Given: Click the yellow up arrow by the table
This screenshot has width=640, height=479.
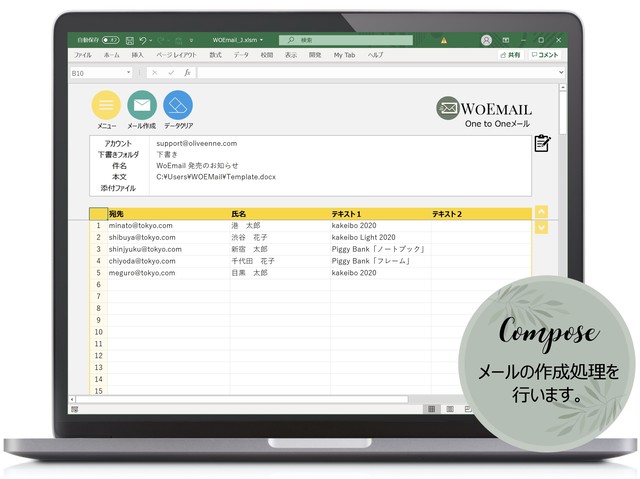Looking at the screenshot, I should click(541, 212).
